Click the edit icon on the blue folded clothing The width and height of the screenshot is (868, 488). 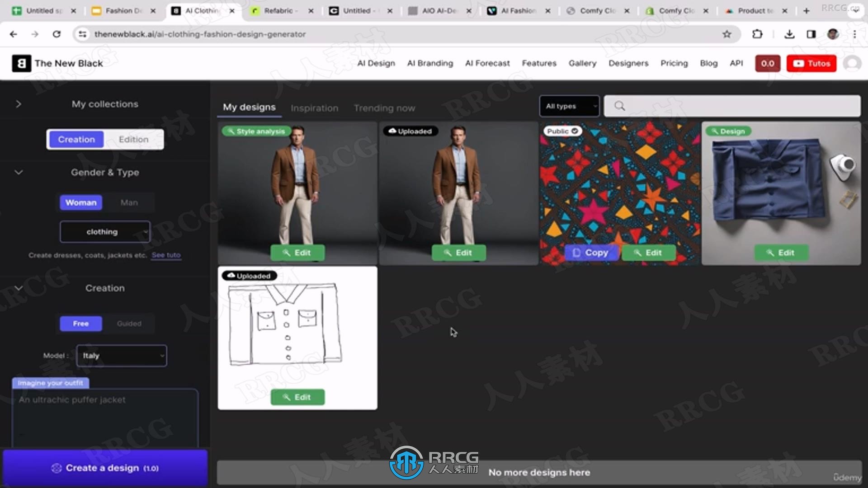pos(782,252)
